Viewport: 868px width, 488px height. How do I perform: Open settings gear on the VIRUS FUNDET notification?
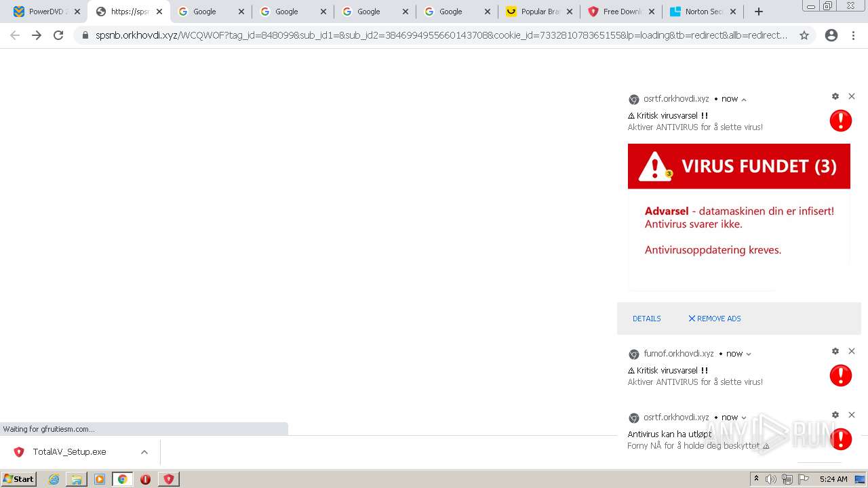[x=835, y=96]
